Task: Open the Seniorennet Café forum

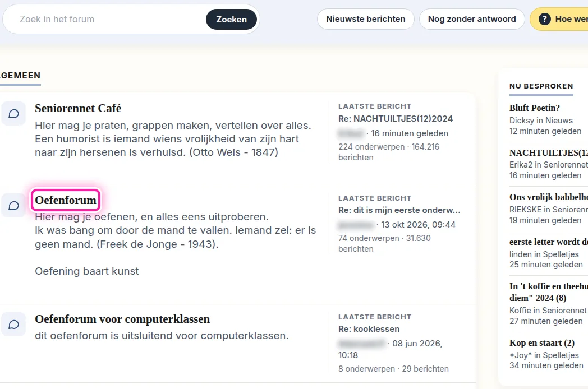Action: (x=78, y=108)
